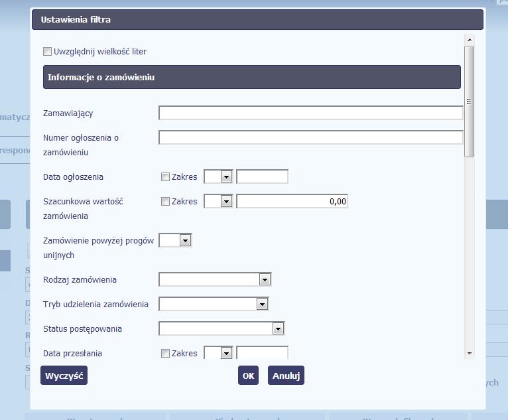The width and height of the screenshot is (508, 420).
Task: Confirm filter with OK button
Action: coord(248,376)
